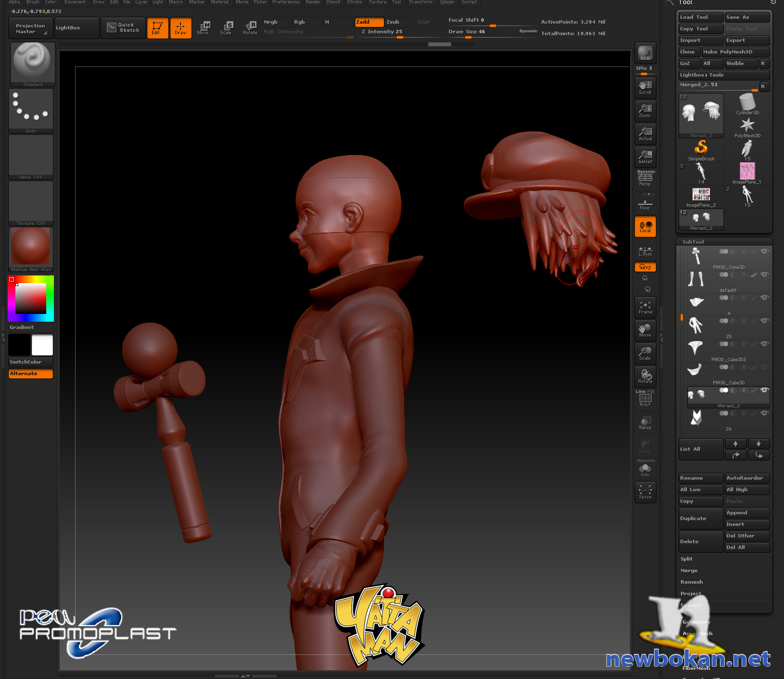This screenshot has height=679, width=784.
Task: Click the Actual size icon
Action: point(645,134)
